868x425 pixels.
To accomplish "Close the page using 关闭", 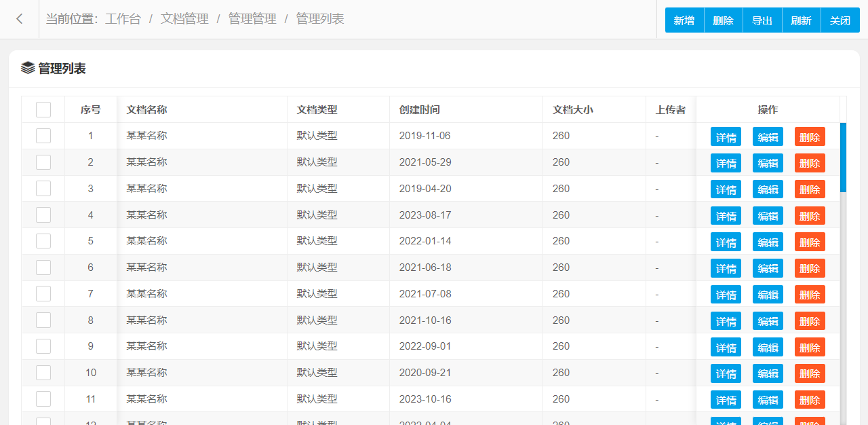I will [840, 20].
